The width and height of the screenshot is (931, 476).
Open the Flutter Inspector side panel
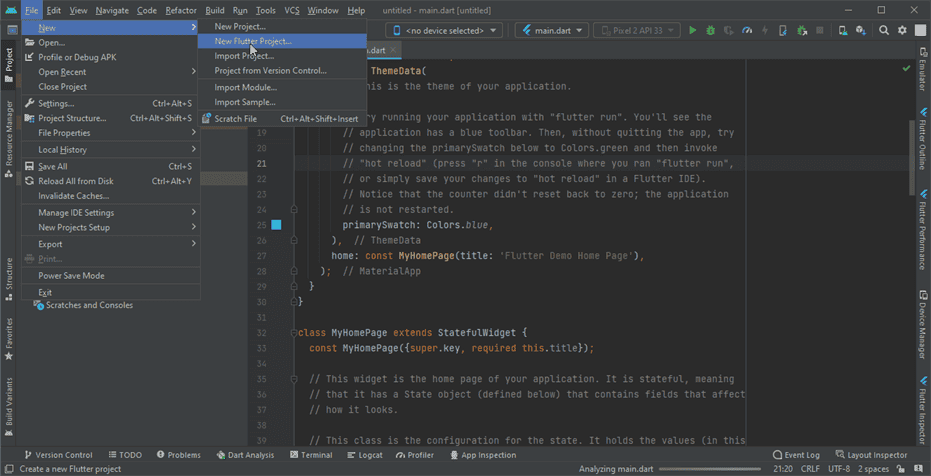click(922, 413)
